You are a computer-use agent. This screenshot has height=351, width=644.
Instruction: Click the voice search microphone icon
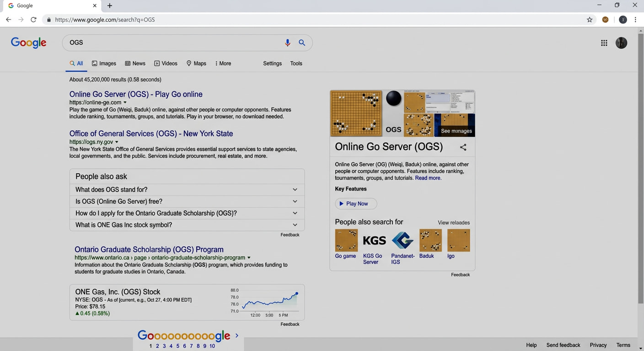[287, 43]
